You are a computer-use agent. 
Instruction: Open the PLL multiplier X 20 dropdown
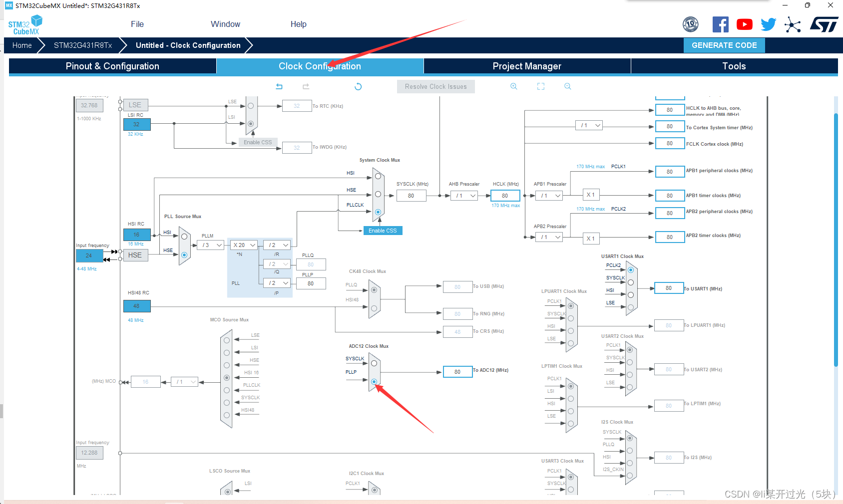click(244, 245)
